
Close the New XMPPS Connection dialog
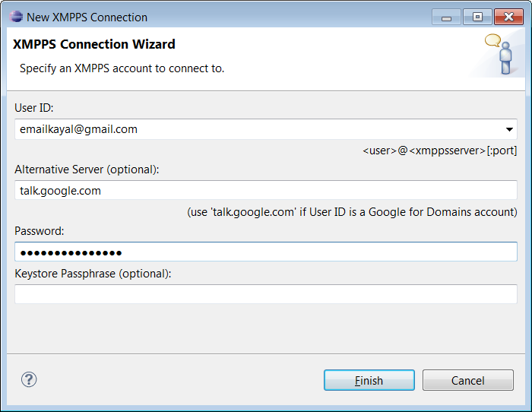[x=508, y=17]
